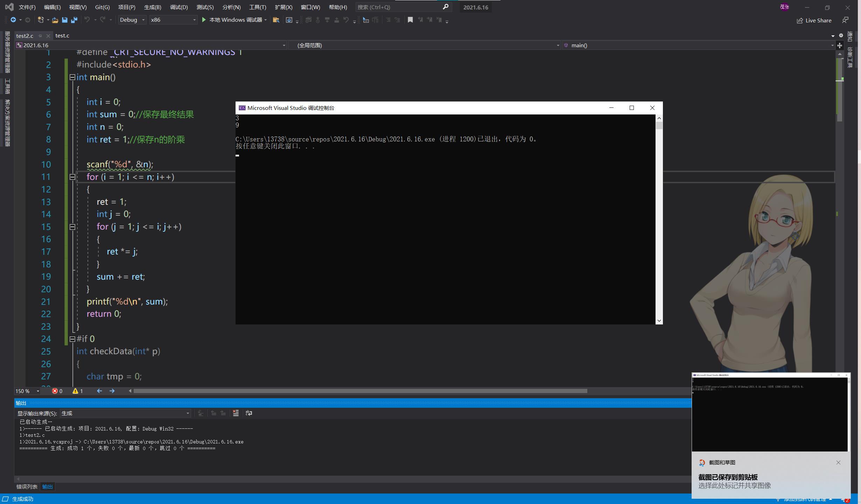861x504 pixels.
Task: Open the 窗口(W) menu
Action: pos(310,7)
